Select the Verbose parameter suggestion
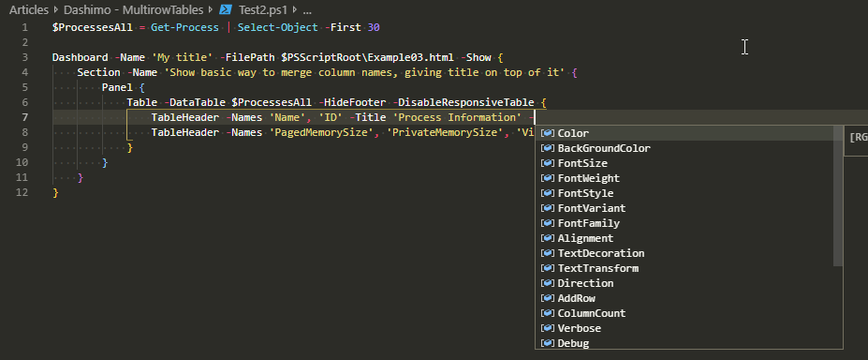 click(x=688, y=327)
